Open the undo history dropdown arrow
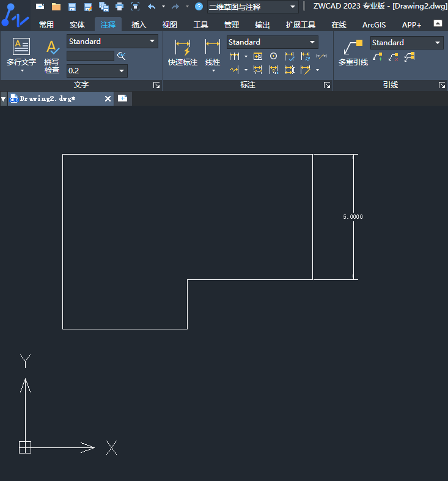 pos(164,7)
